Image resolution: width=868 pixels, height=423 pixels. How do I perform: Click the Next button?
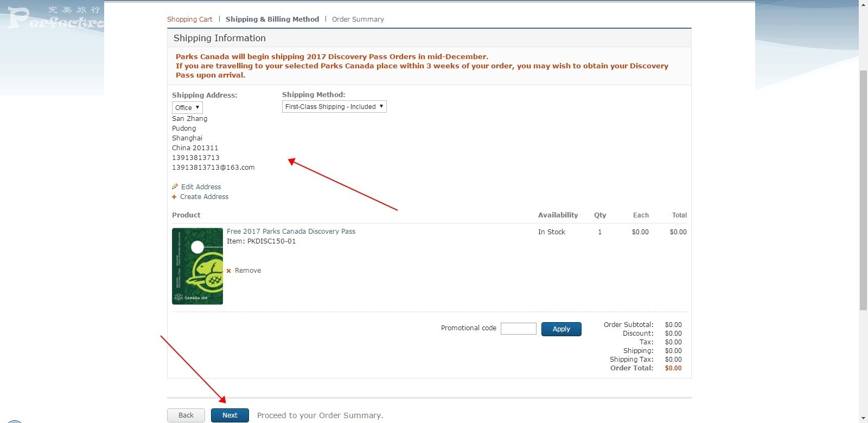(x=230, y=415)
